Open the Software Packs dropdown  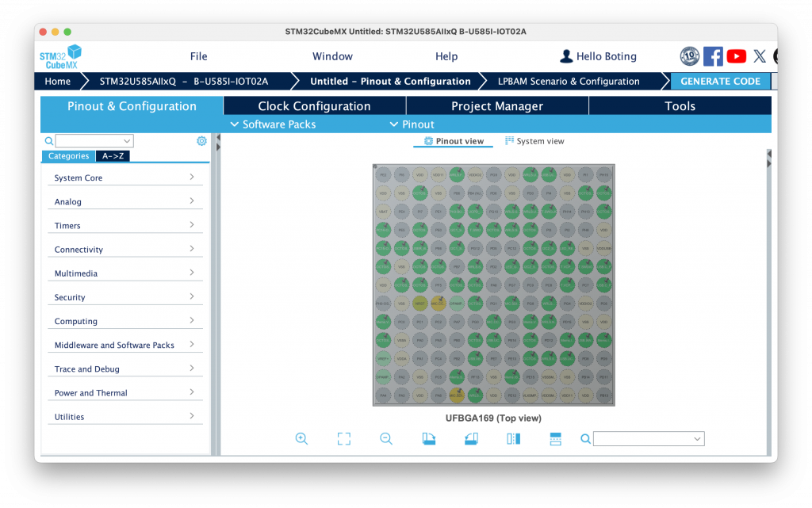[x=273, y=124]
